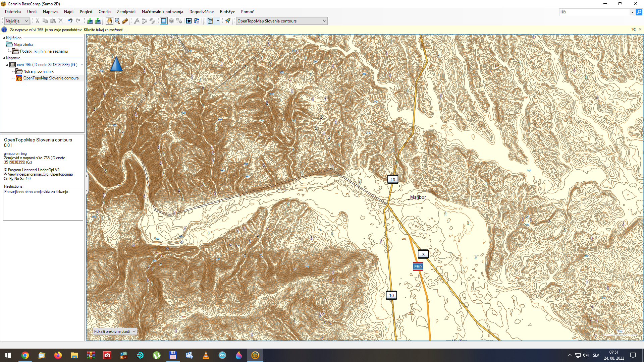644x362 pixels.
Task: Select the divide route tool icon
Action: (x=144, y=21)
